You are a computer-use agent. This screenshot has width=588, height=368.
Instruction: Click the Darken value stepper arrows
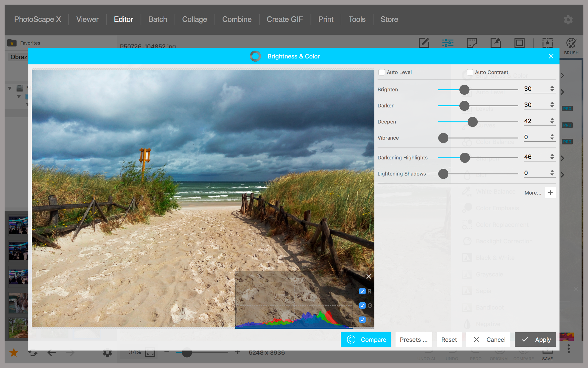[552, 105]
